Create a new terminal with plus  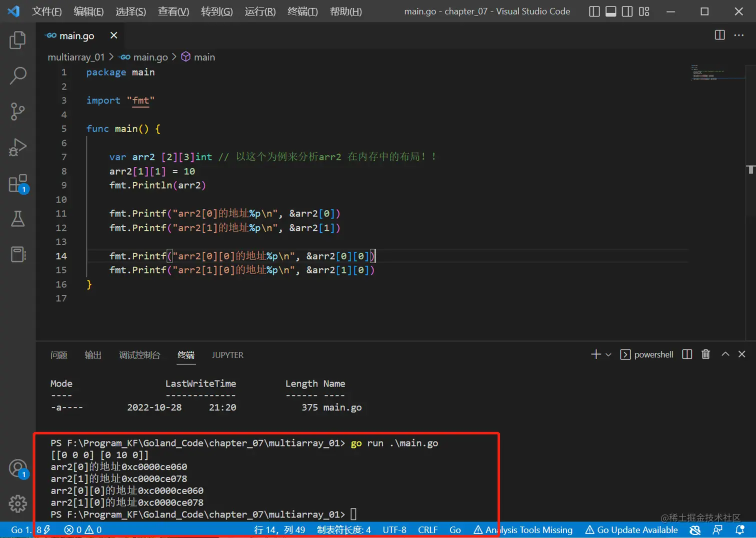(595, 354)
